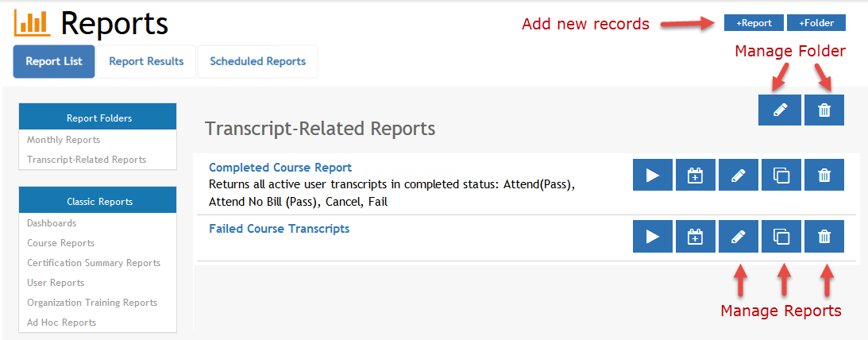Delete the Completed Course Report
Image resolution: width=868 pixels, height=340 pixels.
pyautogui.click(x=824, y=175)
